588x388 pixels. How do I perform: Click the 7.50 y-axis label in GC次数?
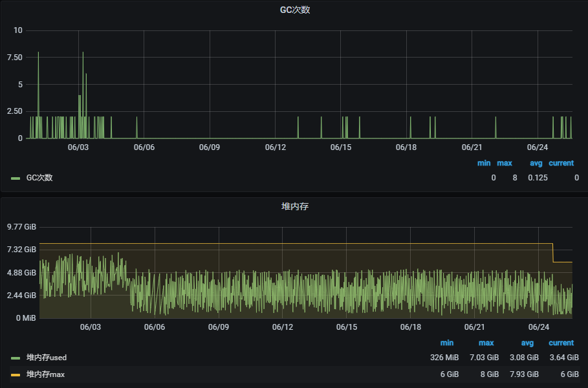coord(15,58)
